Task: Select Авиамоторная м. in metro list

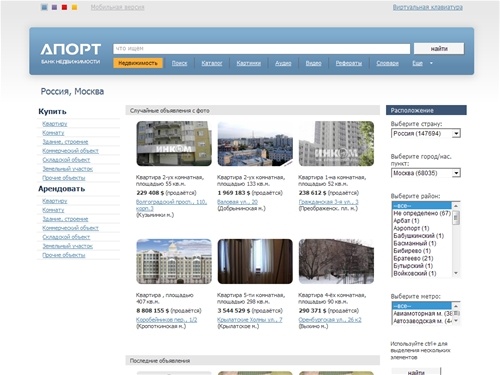Action: pos(422,313)
